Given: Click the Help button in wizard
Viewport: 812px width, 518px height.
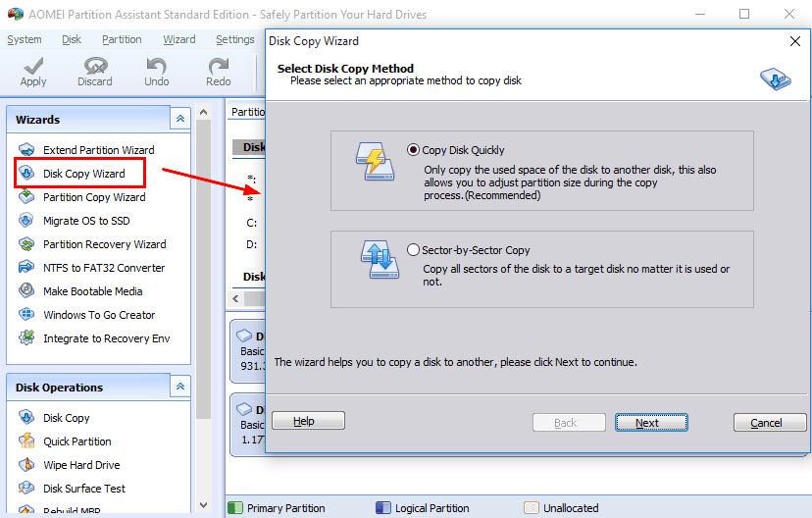Looking at the screenshot, I should click(308, 421).
